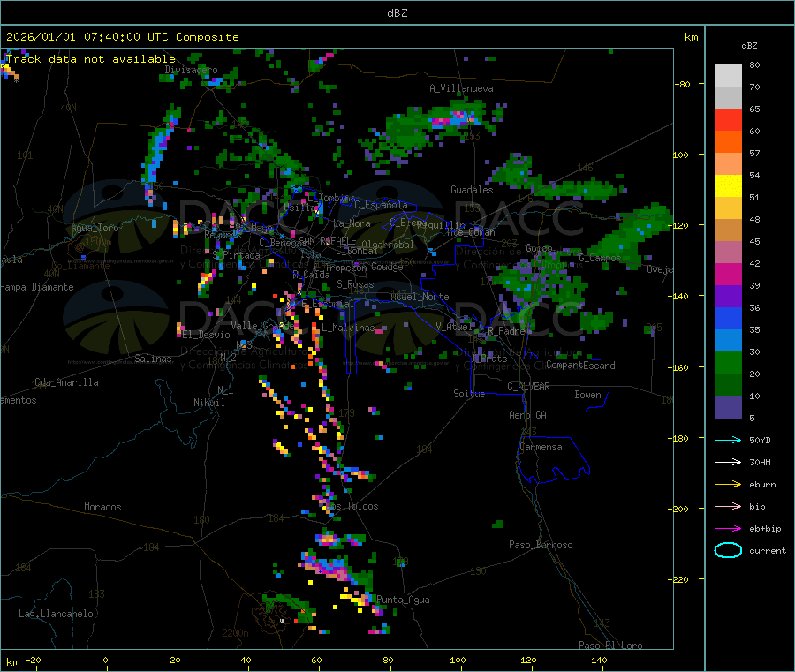795x672 pixels.
Task: Click the 'Soitue' map label
Action: click(469, 394)
